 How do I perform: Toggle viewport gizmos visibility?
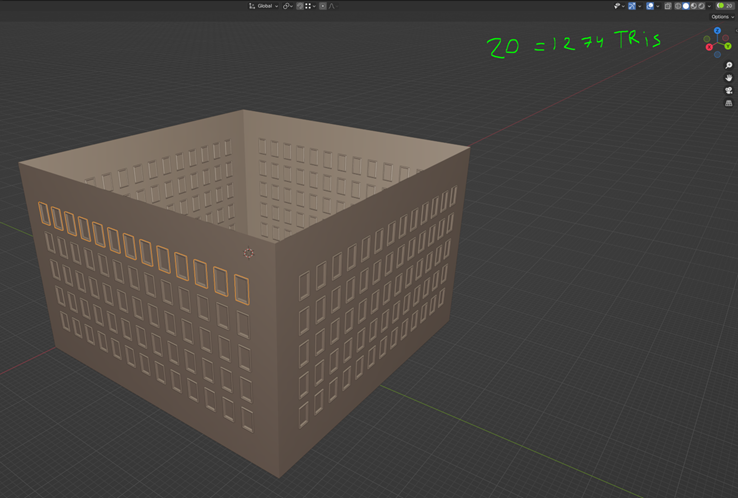(x=631, y=6)
